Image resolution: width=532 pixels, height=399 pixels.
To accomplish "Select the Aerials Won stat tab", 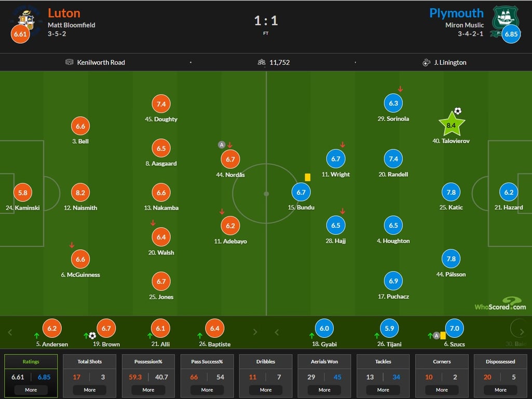I will (x=324, y=362).
